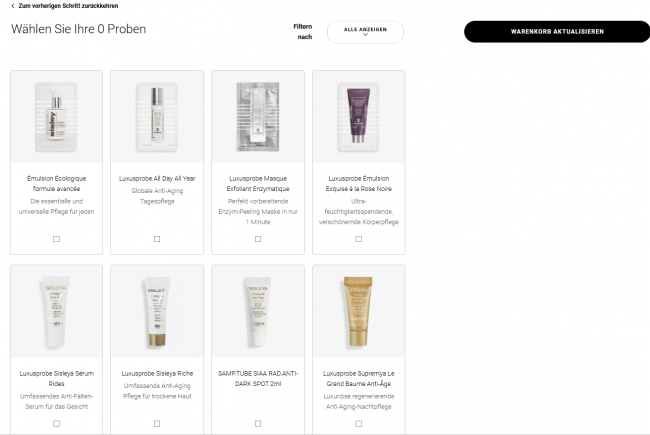
Task: Check the Émulsion Écologique sample checkbox
Action: click(x=56, y=239)
